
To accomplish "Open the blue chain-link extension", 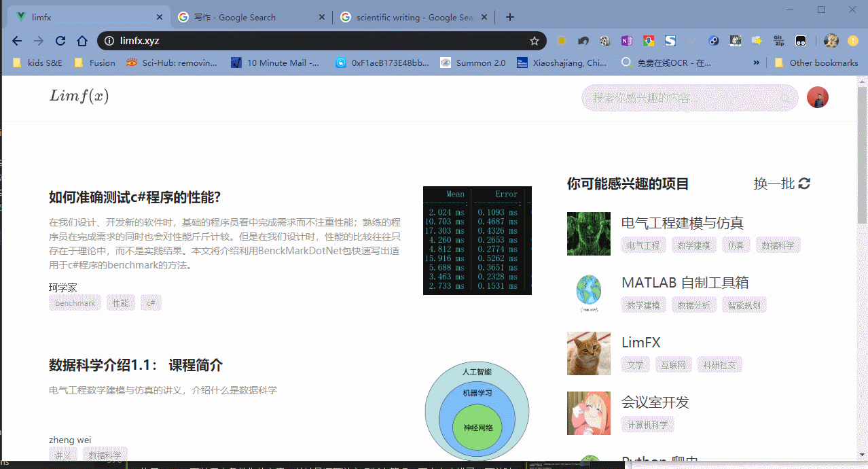I will pyautogui.click(x=714, y=41).
